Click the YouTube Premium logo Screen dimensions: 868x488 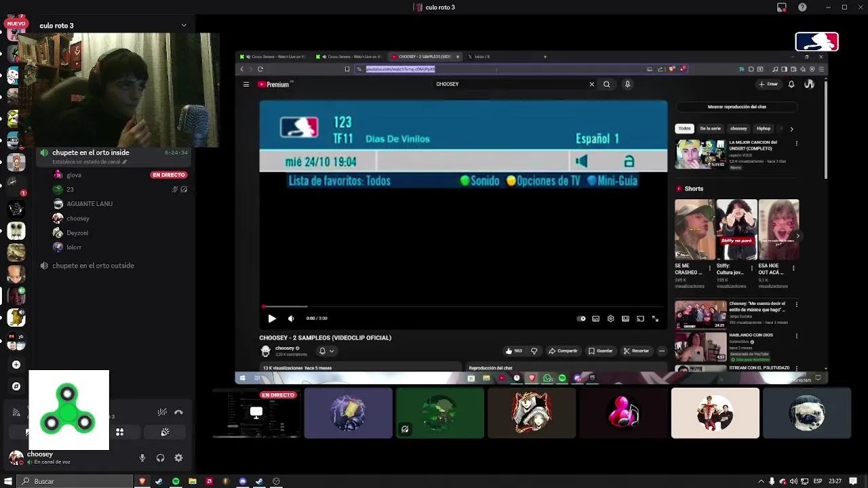275,84
